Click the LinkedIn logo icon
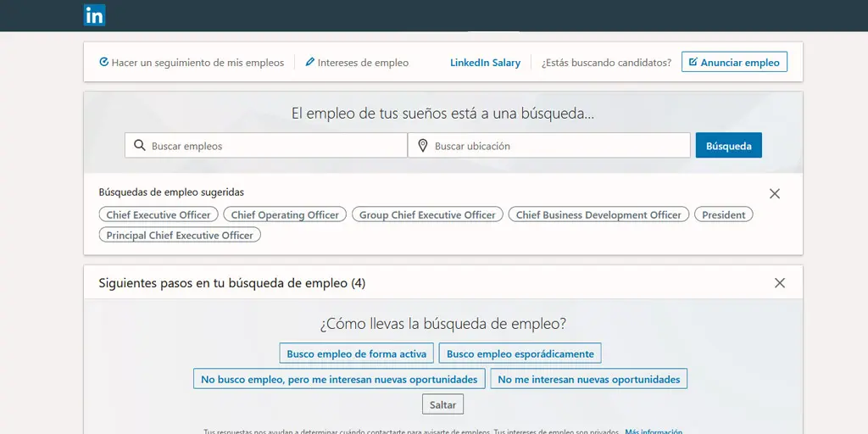This screenshot has width=868, height=434. 95,15
